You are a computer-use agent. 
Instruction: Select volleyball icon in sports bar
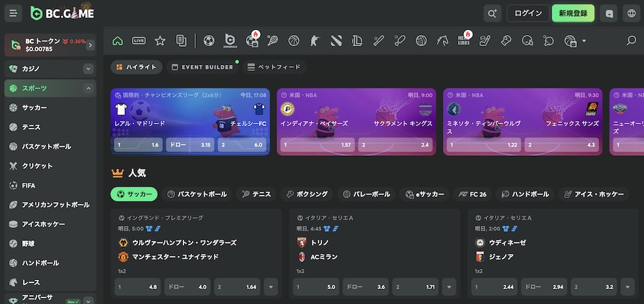tap(421, 41)
